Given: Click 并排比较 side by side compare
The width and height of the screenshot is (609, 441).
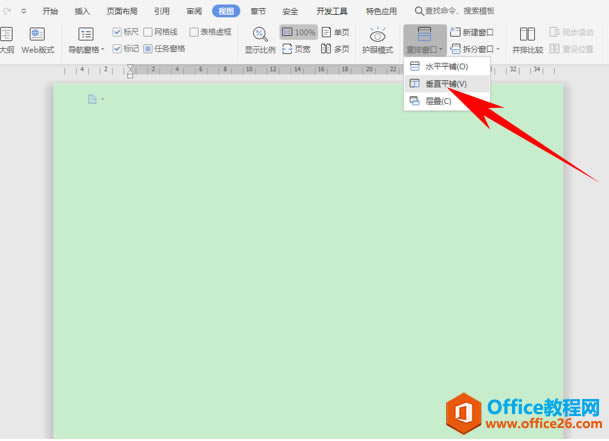Looking at the screenshot, I should coord(527,40).
